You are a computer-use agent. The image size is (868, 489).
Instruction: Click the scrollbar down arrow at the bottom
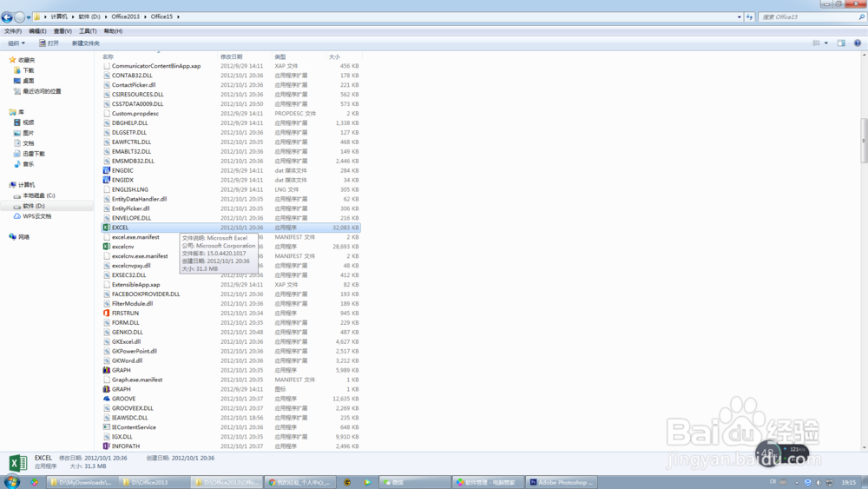(864, 447)
